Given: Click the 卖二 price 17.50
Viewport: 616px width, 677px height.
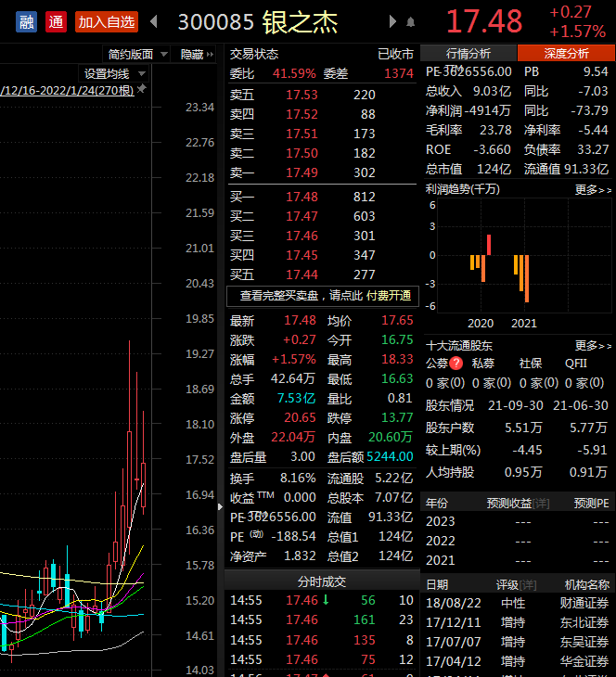Looking at the screenshot, I should click(302, 153).
